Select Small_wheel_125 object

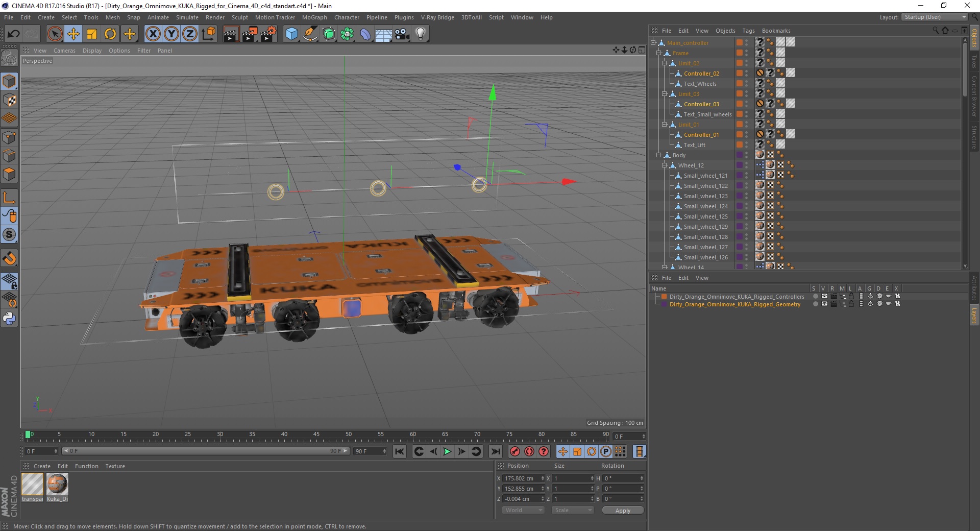705,216
